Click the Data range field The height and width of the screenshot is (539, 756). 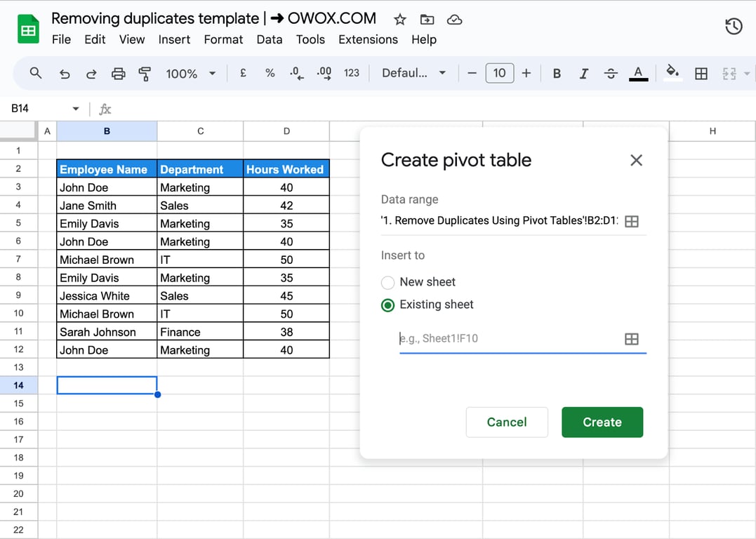[x=500, y=221]
